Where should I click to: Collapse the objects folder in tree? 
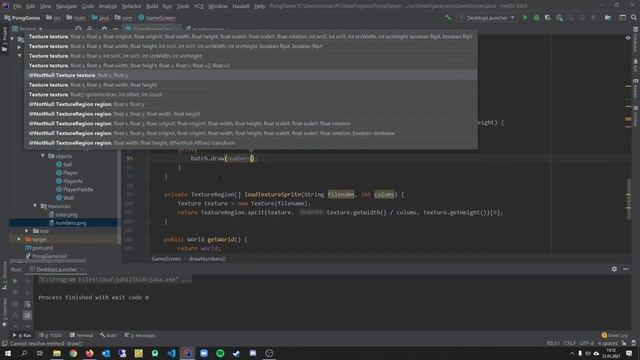42,156
